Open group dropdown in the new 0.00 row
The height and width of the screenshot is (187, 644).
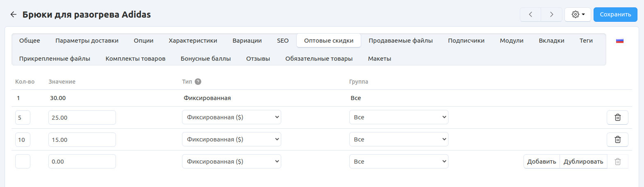click(398, 162)
